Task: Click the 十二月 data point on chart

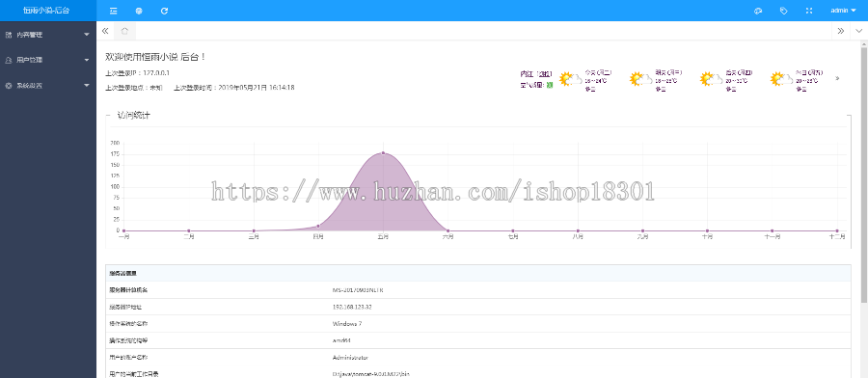Action: (837, 230)
